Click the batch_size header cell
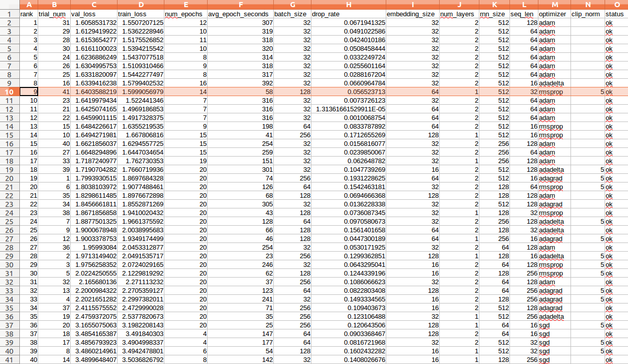Screen dimensions: 628x364 [x=292, y=14]
